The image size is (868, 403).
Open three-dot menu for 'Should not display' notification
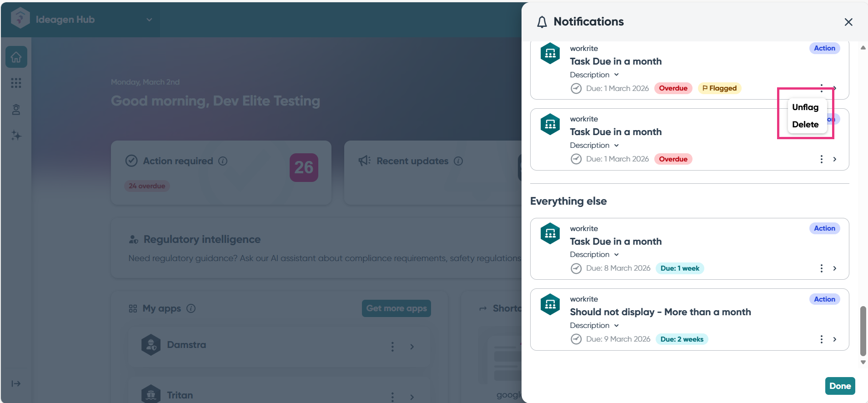[821, 339]
